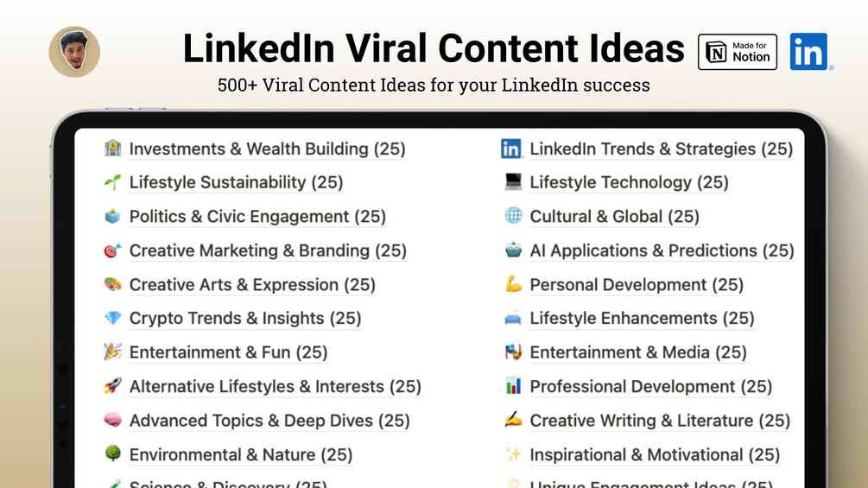Viewport: 868px width, 488px height.
Task: Open the Creative Writing & Literature (25) link
Action: [x=660, y=421]
